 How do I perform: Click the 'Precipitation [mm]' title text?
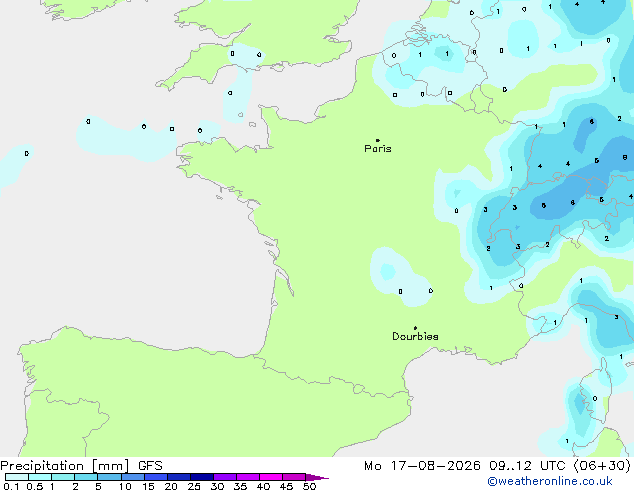[65, 466]
